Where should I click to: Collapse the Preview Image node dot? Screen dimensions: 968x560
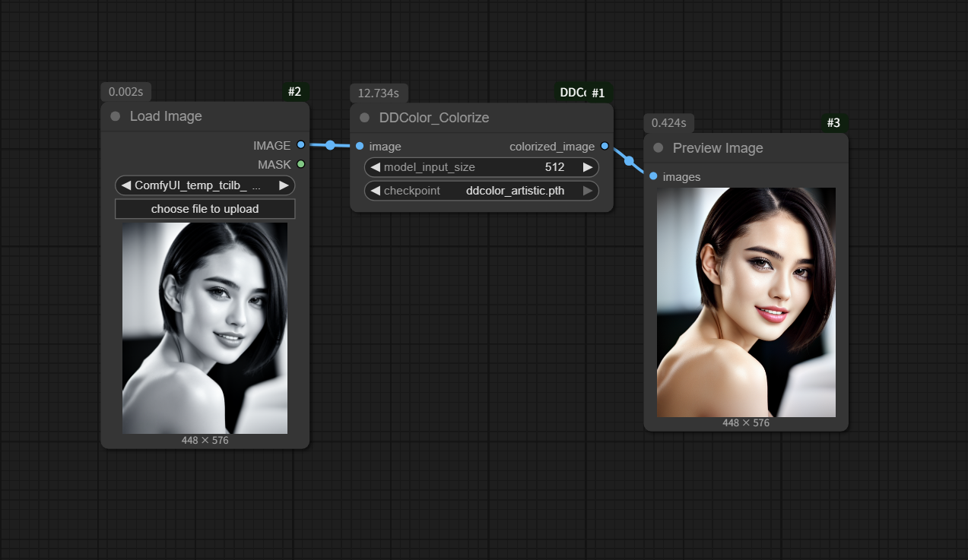tap(659, 148)
